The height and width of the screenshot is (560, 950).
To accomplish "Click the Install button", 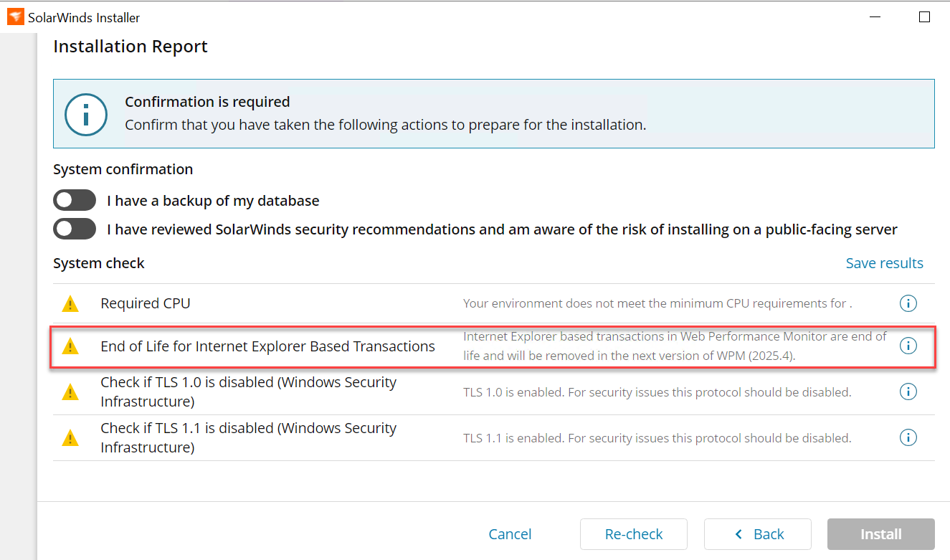I will [880, 534].
